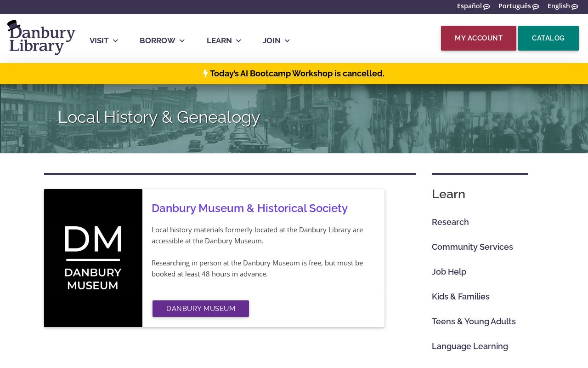
Task: Open Teens & Young Adults sidebar link
Action: point(474,322)
